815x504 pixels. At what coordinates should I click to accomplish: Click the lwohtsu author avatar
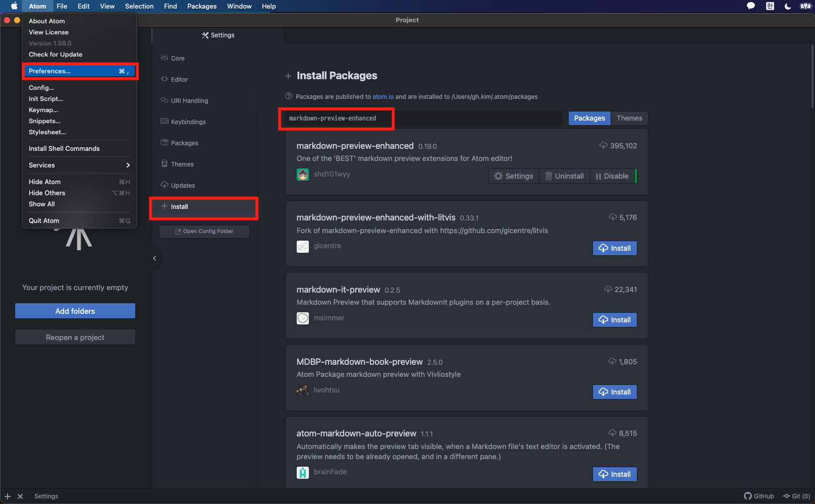(303, 390)
